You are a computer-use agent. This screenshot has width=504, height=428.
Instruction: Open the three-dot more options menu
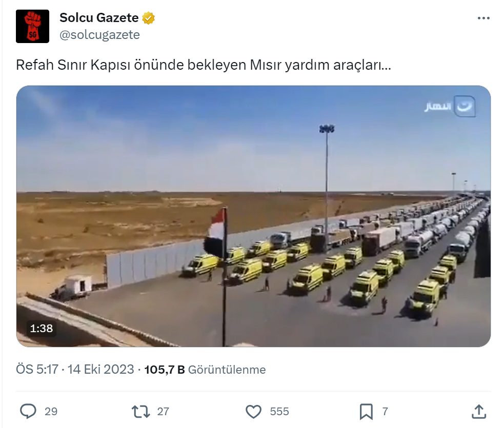(x=483, y=18)
